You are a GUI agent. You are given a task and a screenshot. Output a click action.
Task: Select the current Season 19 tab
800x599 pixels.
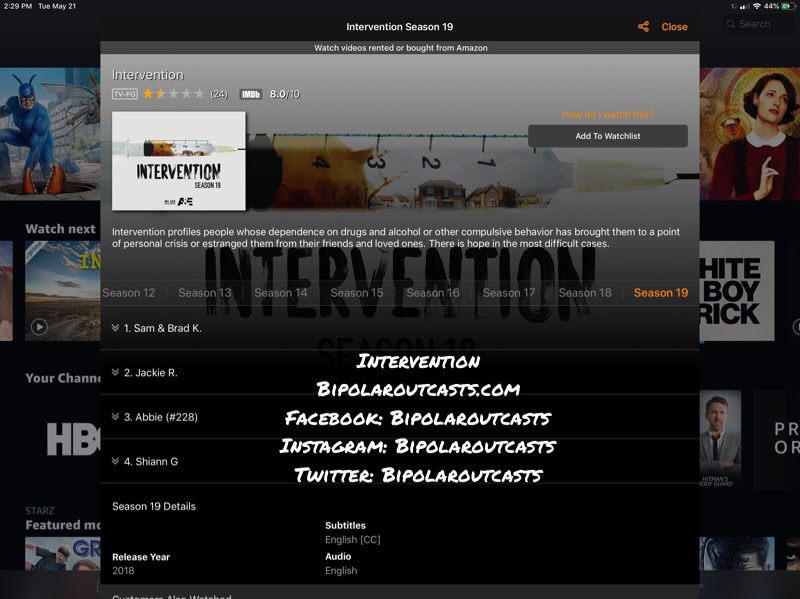[661, 293]
